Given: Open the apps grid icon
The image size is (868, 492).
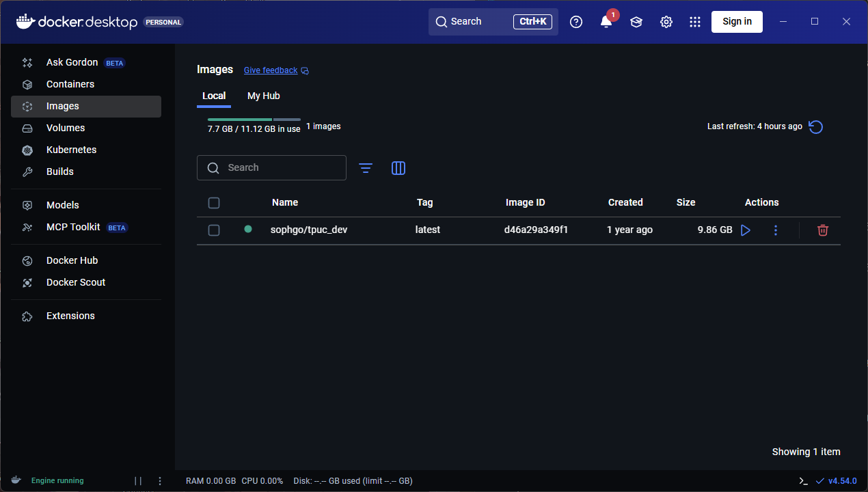Looking at the screenshot, I should 695,22.
